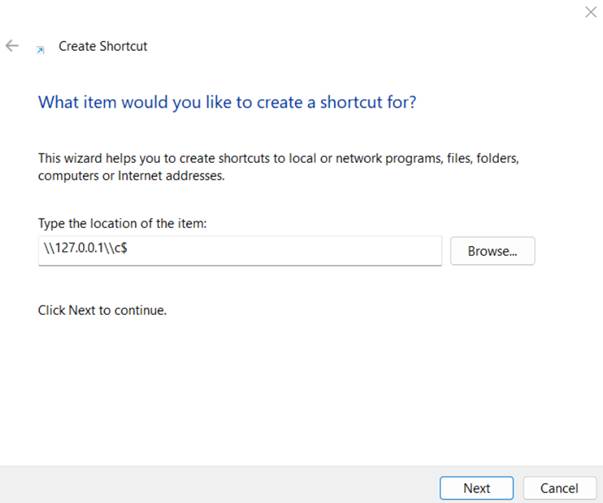Cancel the shortcut creation
Viewport: 603px width, 503px height.
click(559, 488)
